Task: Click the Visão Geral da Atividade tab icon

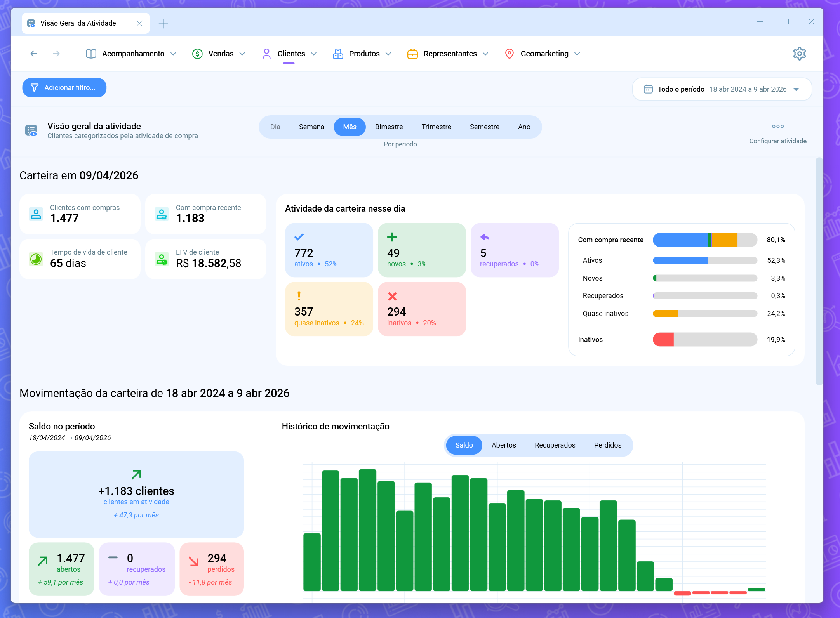Action: tap(31, 23)
